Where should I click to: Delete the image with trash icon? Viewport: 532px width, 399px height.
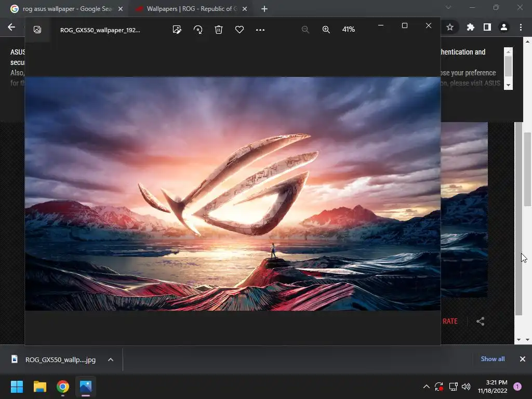coord(219,30)
